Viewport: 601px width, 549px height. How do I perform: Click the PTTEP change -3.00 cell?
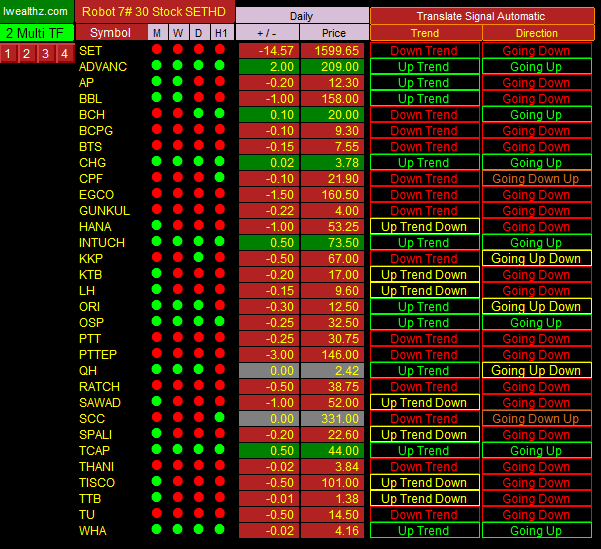pyautogui.click(x=269, y=355)
